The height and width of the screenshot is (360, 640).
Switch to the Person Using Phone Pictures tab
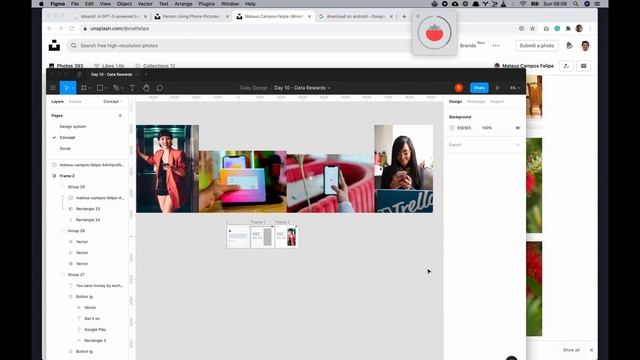191,16
